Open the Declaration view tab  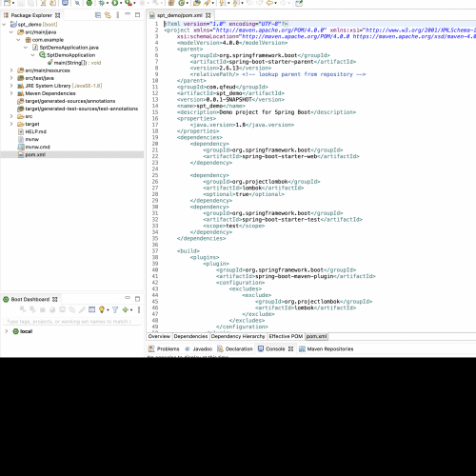tap(235, 348)
